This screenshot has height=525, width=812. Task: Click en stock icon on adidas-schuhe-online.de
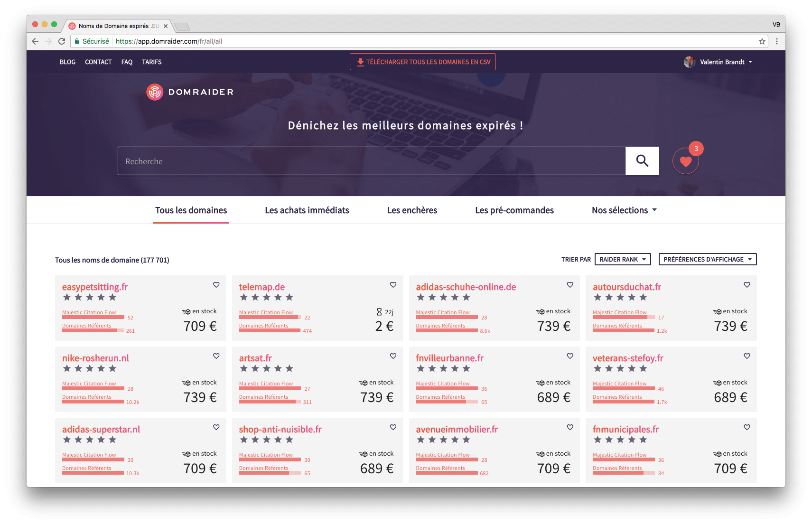541,311
